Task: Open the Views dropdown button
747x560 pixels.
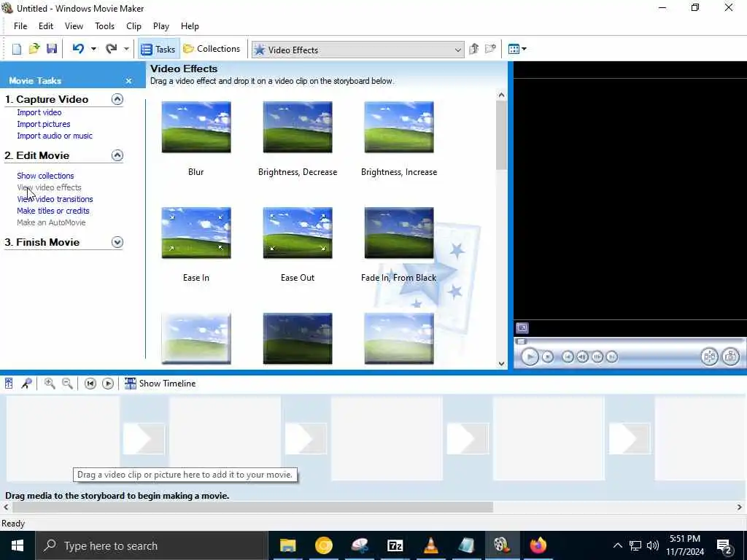Action: (517, 49)
